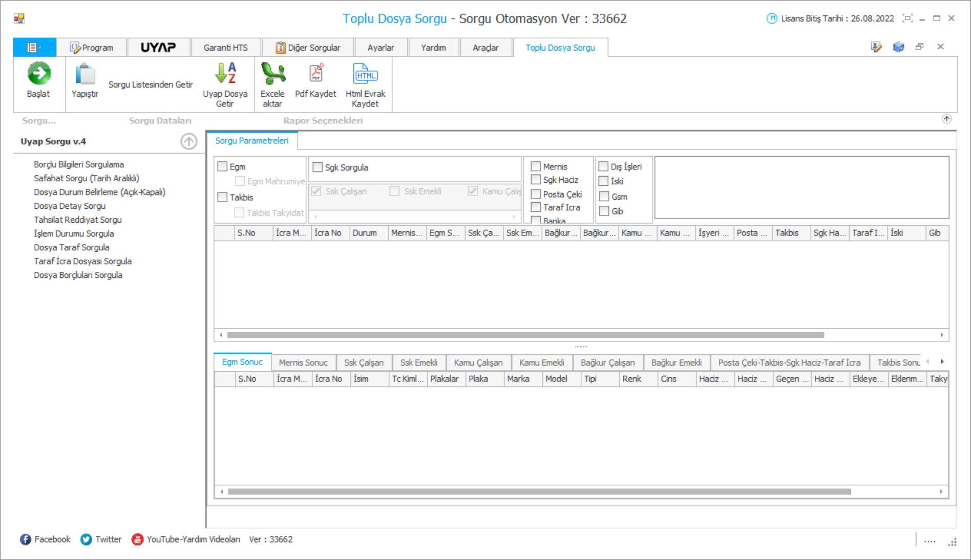Click the blue cube icon at top right
Image resolution: width=971 pixels, height=560 pixels.
click(x=898, y=47)
